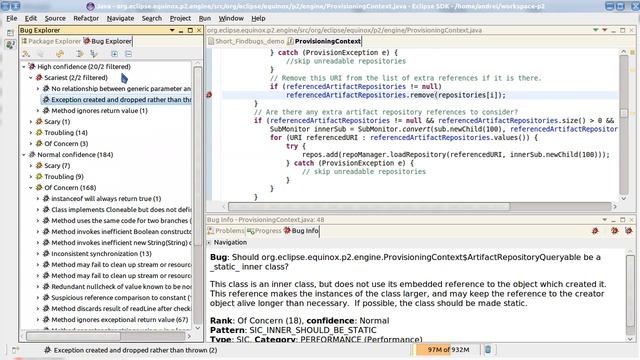The height and width of the screenshot is (360, 640).
Task: Select 'Redundant nullcheck of value' row
Action: tap(117, 287)
